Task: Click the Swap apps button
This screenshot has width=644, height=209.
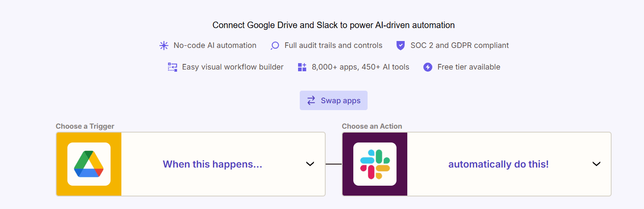Action: point(333,101)
